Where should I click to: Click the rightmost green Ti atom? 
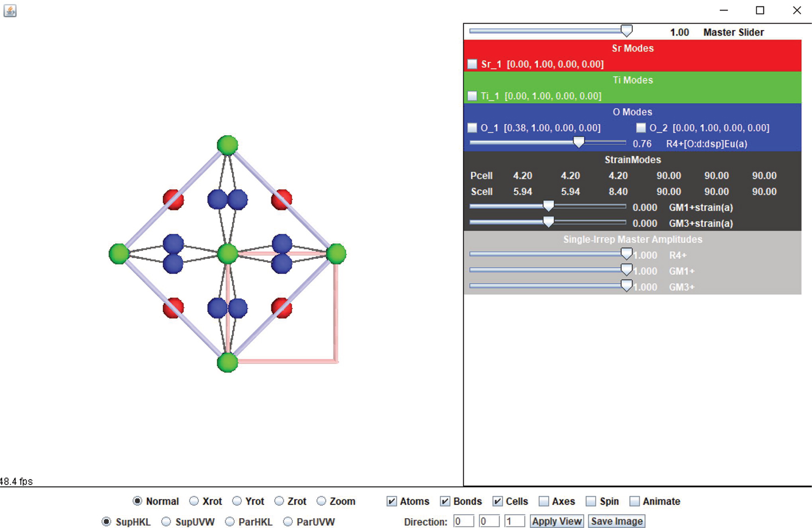tap(336, 254)
